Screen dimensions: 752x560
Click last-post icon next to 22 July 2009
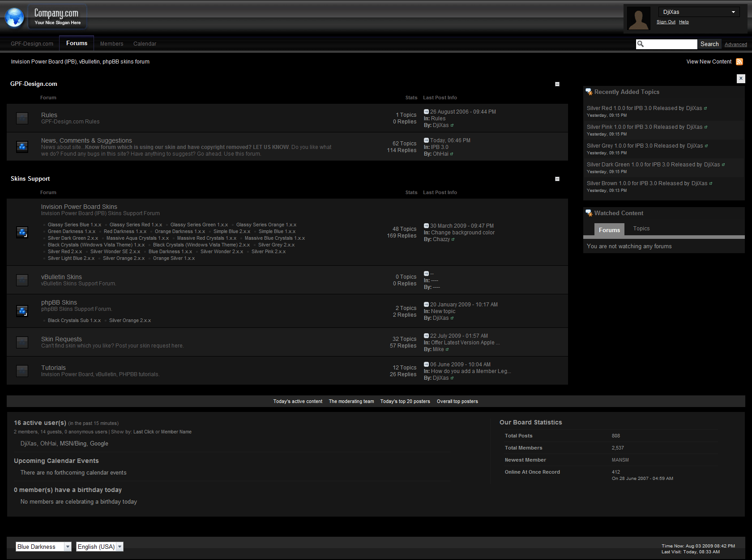point(426,336)
